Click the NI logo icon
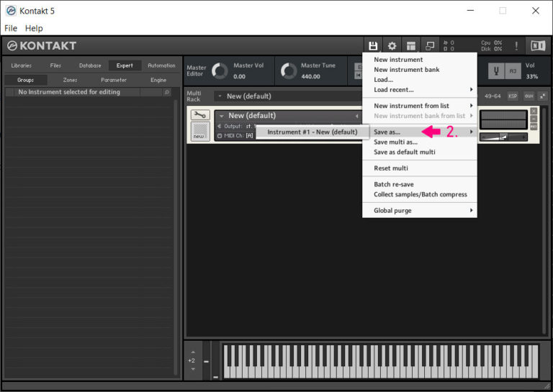 [537, 45]
